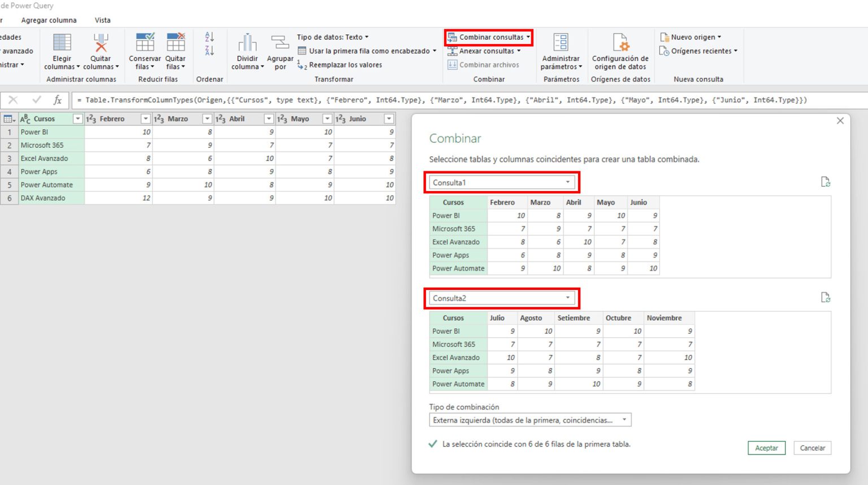Confirm the merge with Aceptar
This screenshot has height=485, width=868.
[x=766, y=448]
